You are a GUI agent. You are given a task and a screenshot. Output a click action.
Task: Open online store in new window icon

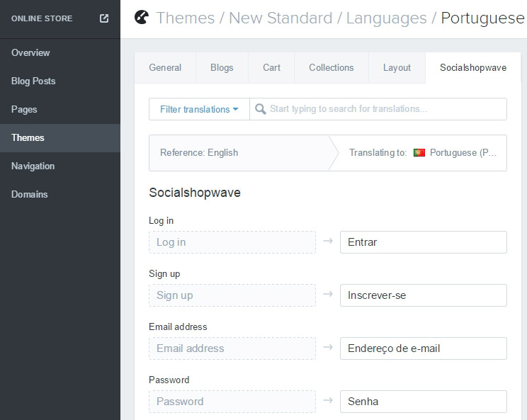click(104, 18)
